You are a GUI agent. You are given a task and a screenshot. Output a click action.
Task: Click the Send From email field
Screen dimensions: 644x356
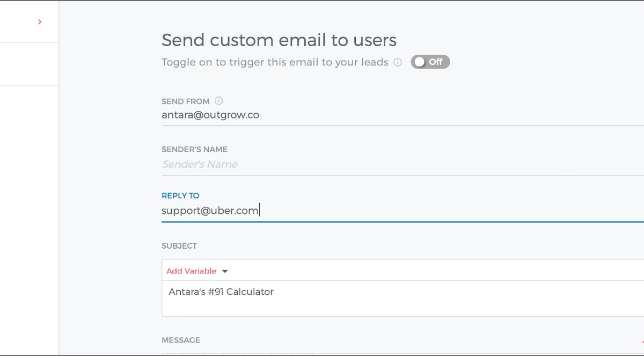[376, 115]
